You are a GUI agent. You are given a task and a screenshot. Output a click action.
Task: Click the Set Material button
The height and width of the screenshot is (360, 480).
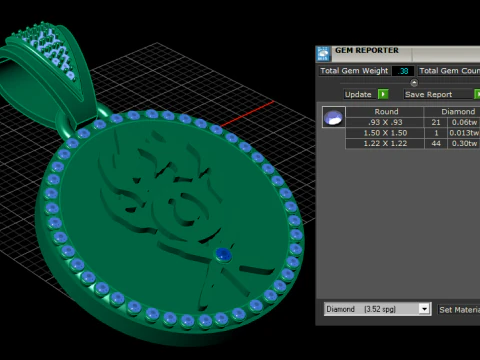pyautogui.click(x=459, y=310)
